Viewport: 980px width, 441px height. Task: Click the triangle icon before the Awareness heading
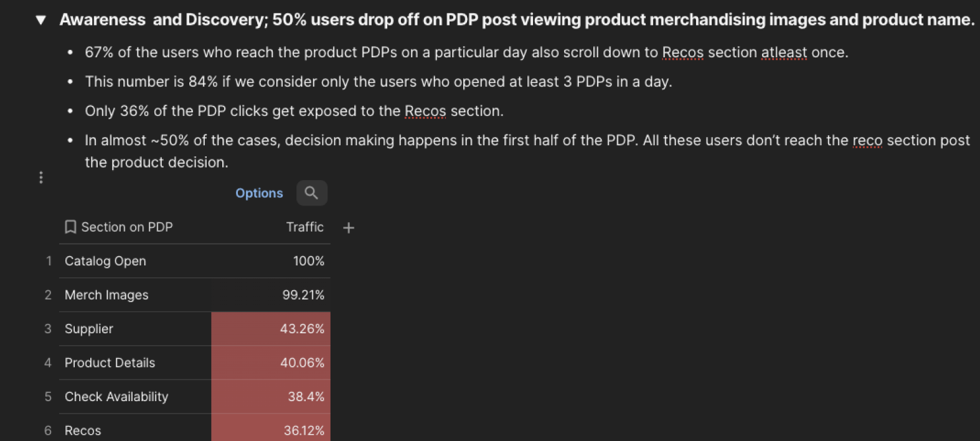click(40, 19)
